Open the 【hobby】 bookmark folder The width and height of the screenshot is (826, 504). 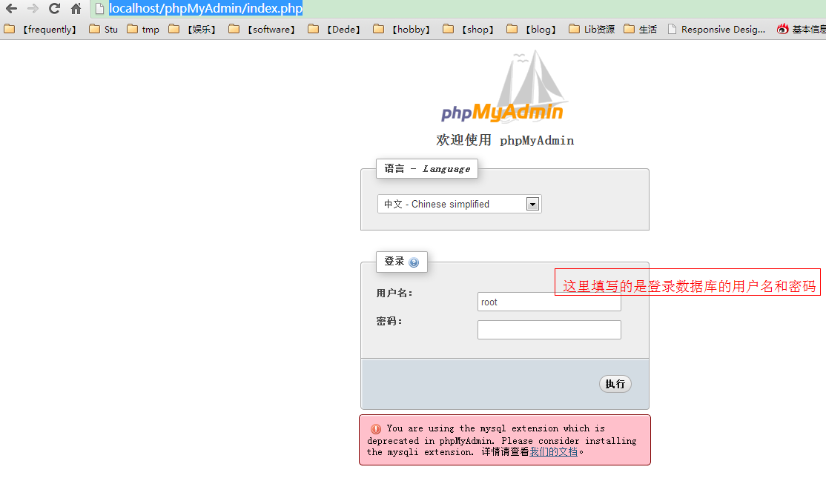402,30
